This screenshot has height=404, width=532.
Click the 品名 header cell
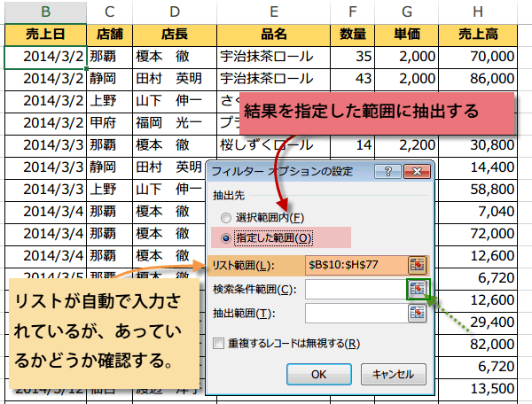(x=273, y=35)
